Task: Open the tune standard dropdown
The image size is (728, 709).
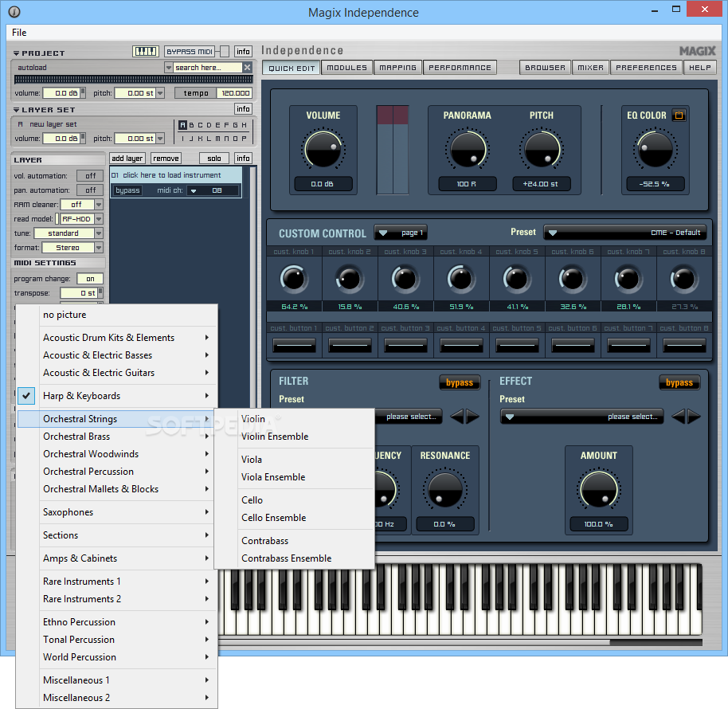Action: (x=99, y=233)
